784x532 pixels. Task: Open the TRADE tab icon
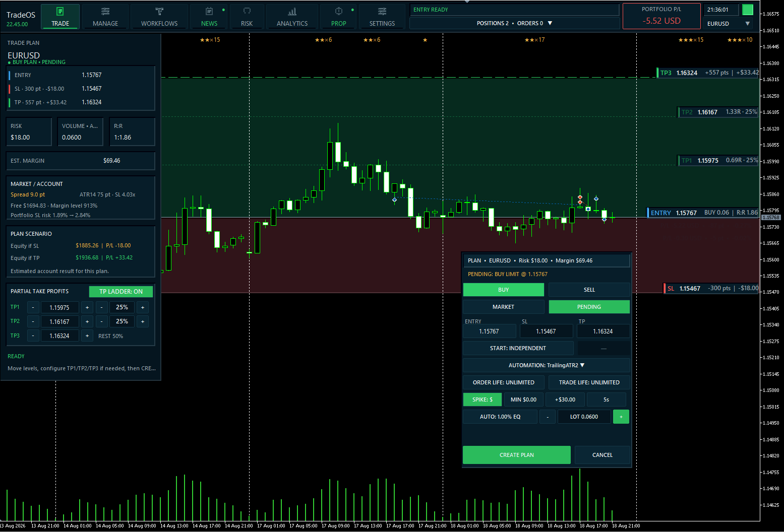(x=60, y=12)
